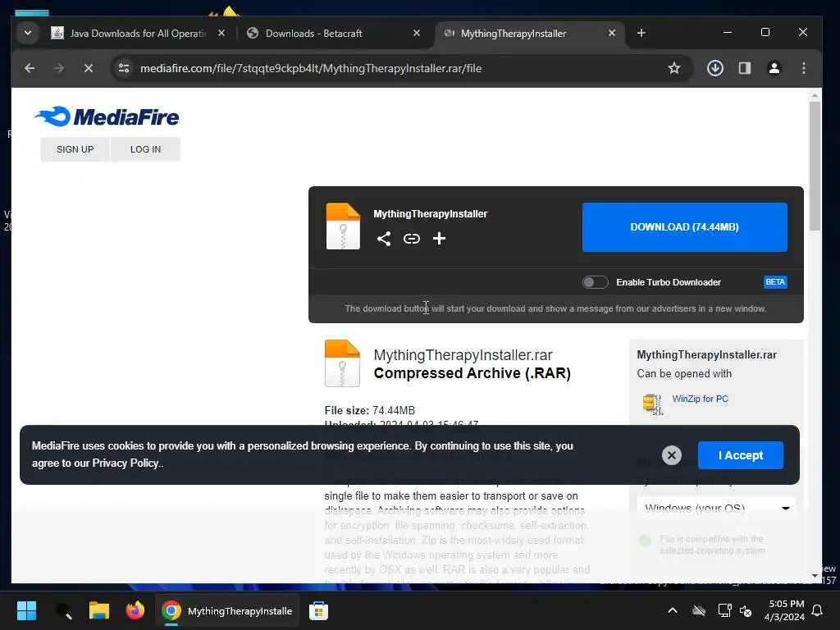Click LOG IN button
Viewport: 840px width, 630px height.
146,149
